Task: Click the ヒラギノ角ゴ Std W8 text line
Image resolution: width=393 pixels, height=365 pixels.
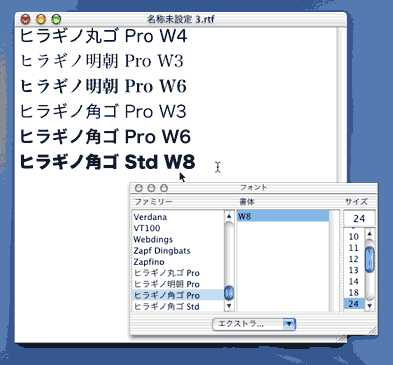Action: click(107, 162)
